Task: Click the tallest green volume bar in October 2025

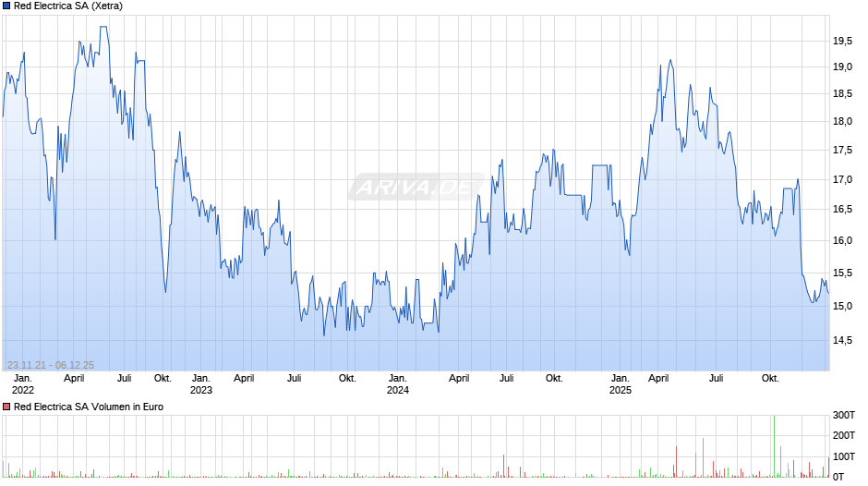Action: point(774,446)
